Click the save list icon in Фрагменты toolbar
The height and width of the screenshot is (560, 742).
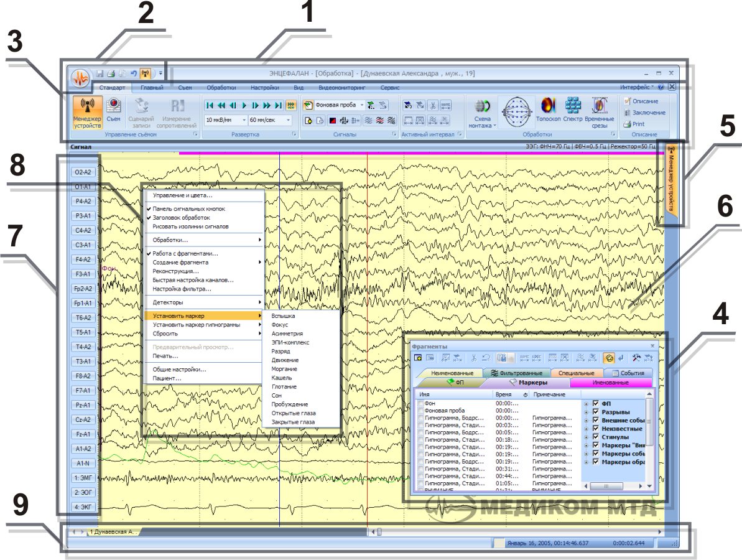(x=503, y=358)
